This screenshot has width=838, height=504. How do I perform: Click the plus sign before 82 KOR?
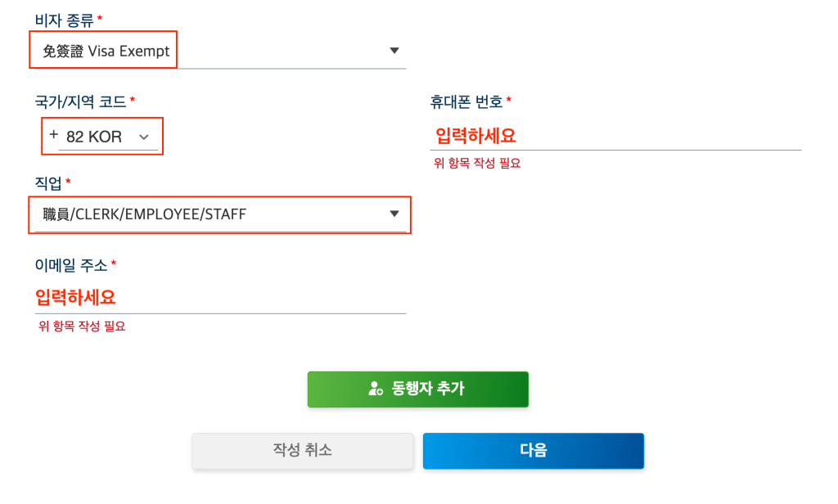point(54,135)
